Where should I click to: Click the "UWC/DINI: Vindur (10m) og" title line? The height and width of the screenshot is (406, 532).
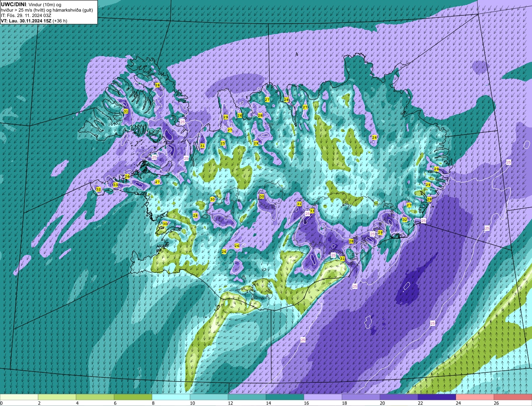[x=31, y=4]
